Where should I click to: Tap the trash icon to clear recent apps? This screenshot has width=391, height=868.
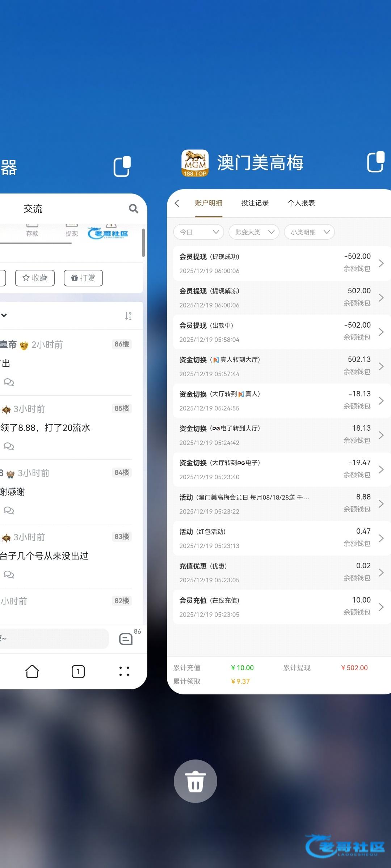click(x=195, y=781)
